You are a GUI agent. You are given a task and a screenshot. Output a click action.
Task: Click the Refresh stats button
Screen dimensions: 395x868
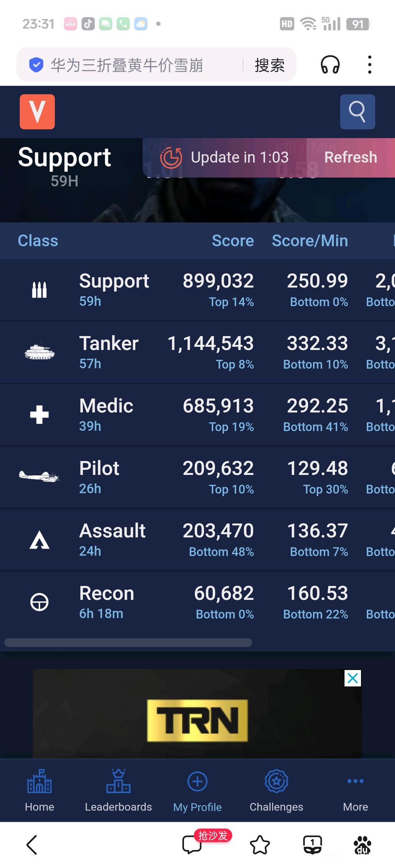[350, 157]
